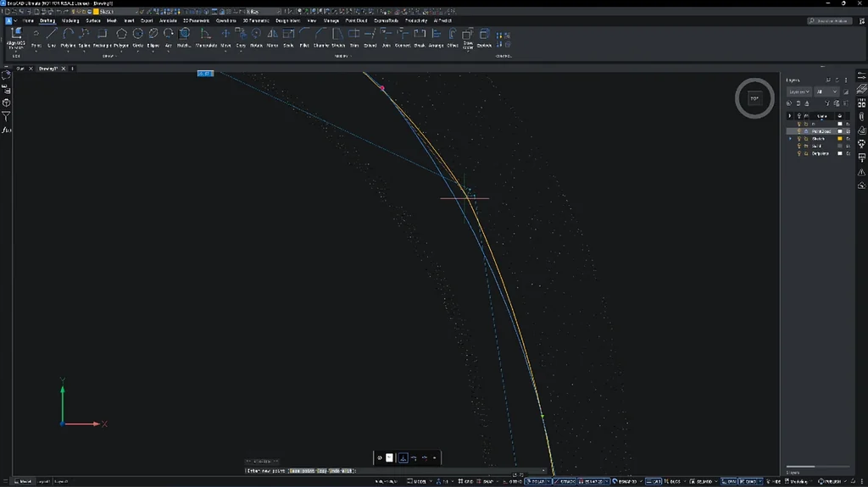Activate the Offset tool
868x487 pixels.
[x=453, y=37]
